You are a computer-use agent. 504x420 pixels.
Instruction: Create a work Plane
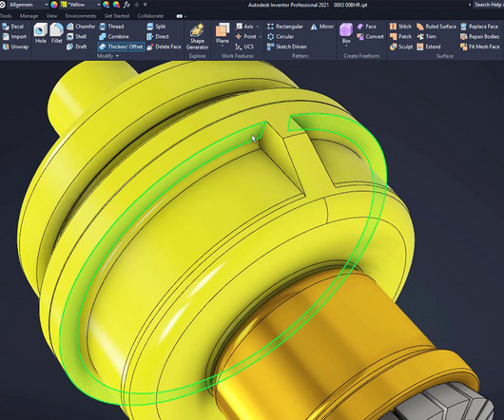point(223,33)
